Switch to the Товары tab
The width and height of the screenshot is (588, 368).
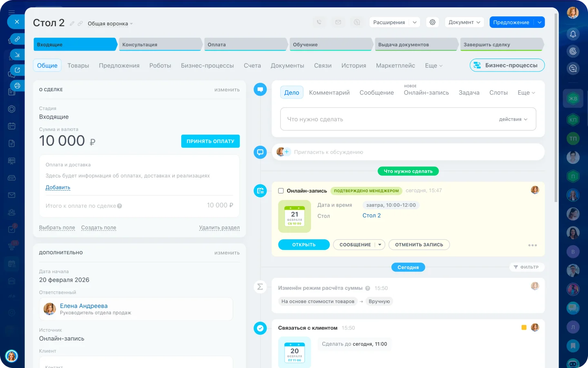(x=78, y=65)
